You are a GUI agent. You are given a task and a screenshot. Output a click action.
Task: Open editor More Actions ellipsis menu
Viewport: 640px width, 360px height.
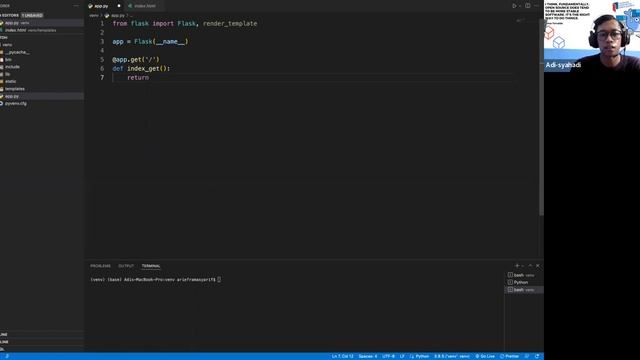click(536, 6)
